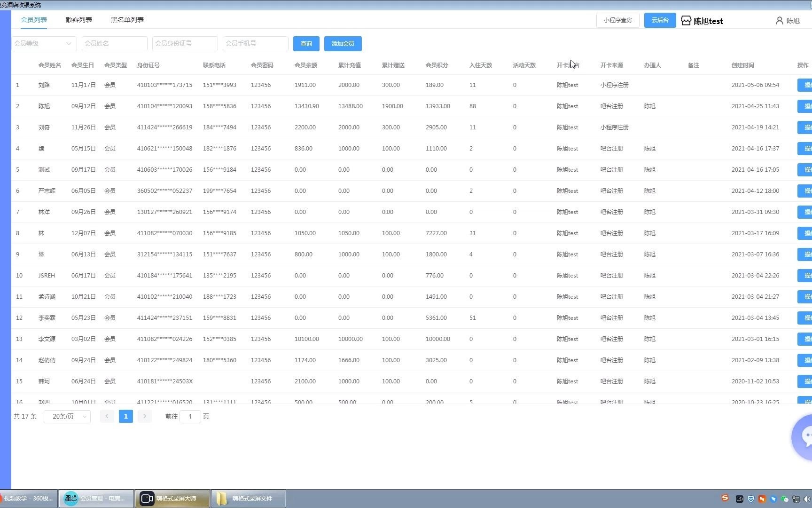Image resolution: width=812 pixels, height=508 pixels.
Task: Switch to the 黑名单列表 tab
Action: click(127, 20)
